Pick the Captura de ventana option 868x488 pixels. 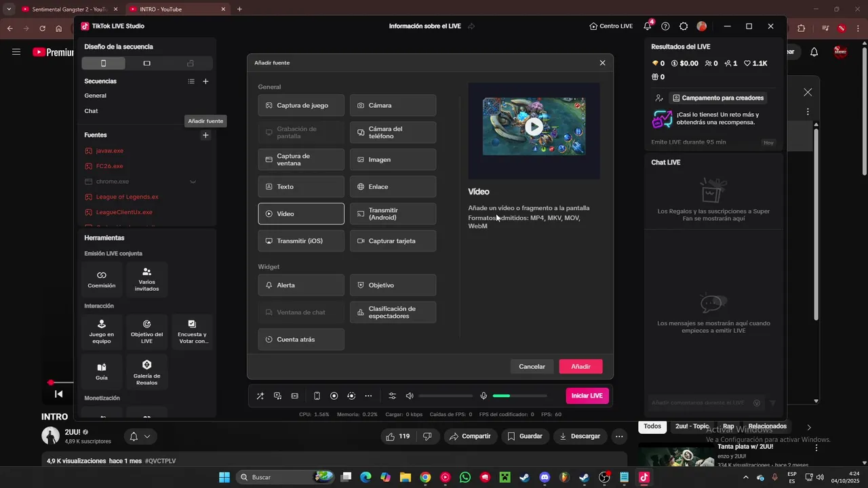pyautogui.click(x=301, y=159)
